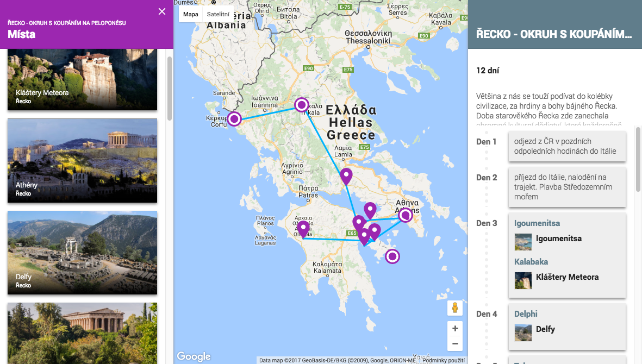Click the pin marker at Olympia

[x=303, y=229]
